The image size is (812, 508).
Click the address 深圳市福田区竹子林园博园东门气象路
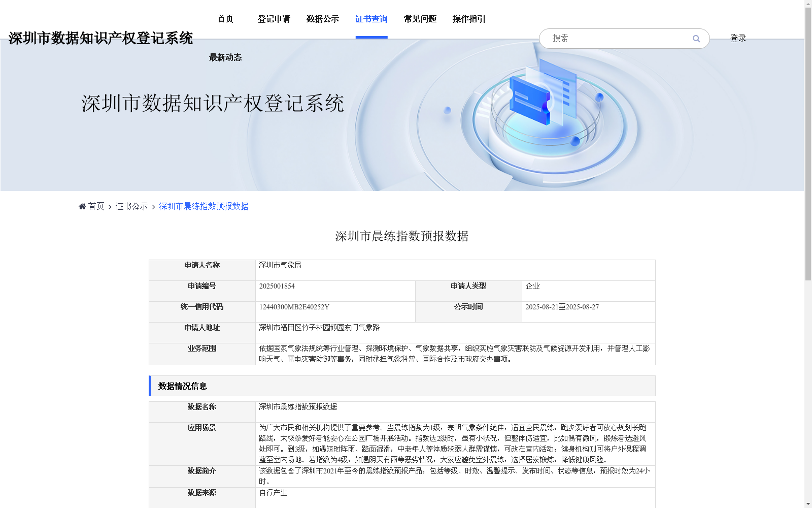(319, 328)
